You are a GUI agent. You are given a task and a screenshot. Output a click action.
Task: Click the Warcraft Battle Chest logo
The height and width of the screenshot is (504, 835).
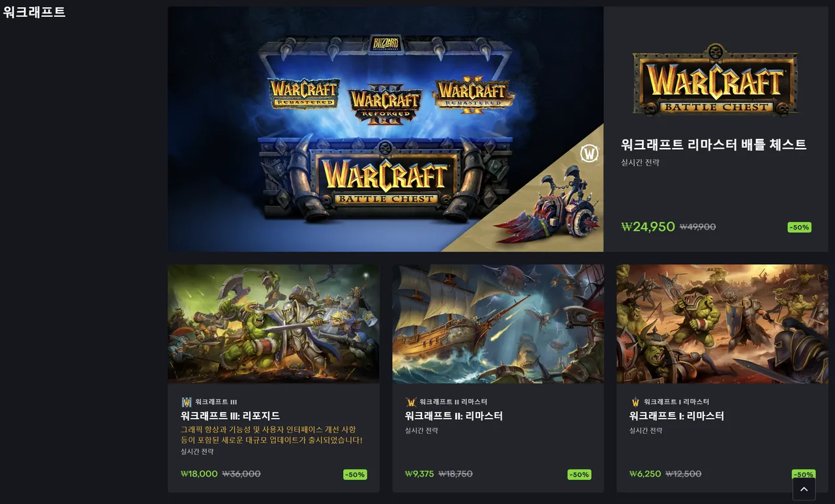(x=716, y=80)
